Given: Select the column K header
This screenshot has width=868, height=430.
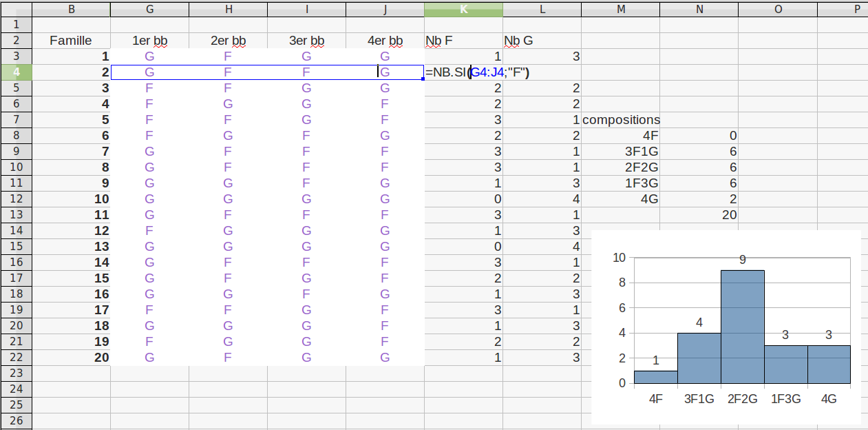Looking at the screenshot, I should [x=463, y=8].
